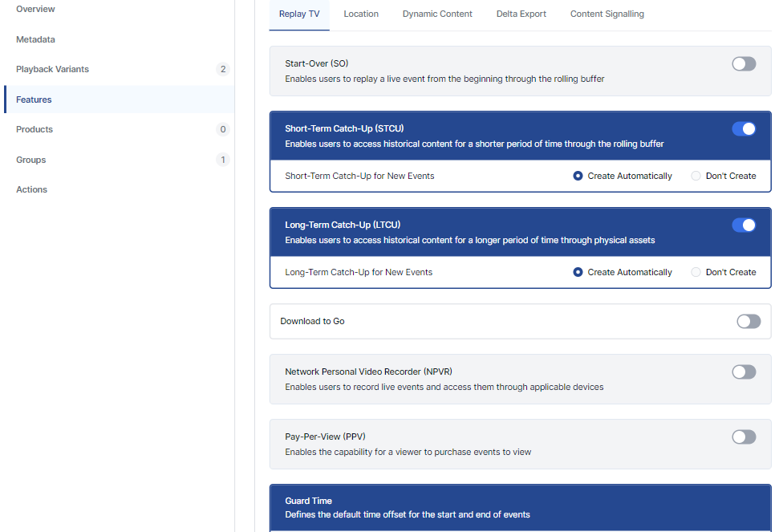Open the Content Signalling tab
This screenshot has width=783, height=532.
tap(607, 14)
